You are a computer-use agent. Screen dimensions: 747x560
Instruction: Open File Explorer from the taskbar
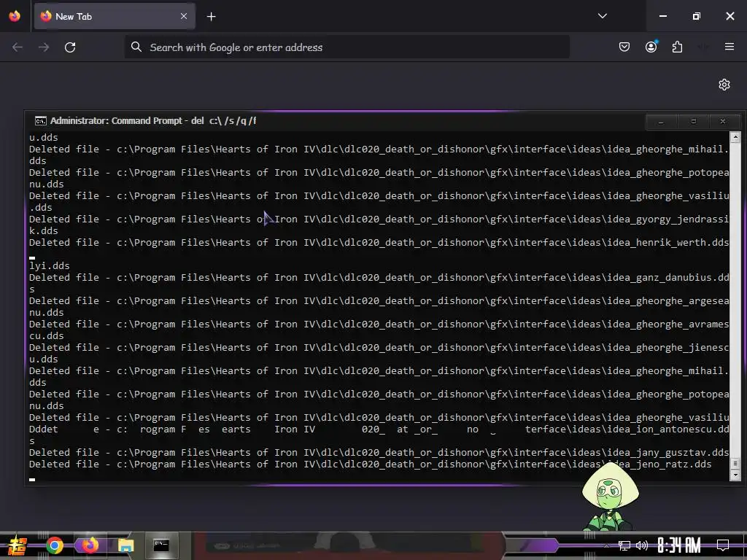click(x=125, y=545)
